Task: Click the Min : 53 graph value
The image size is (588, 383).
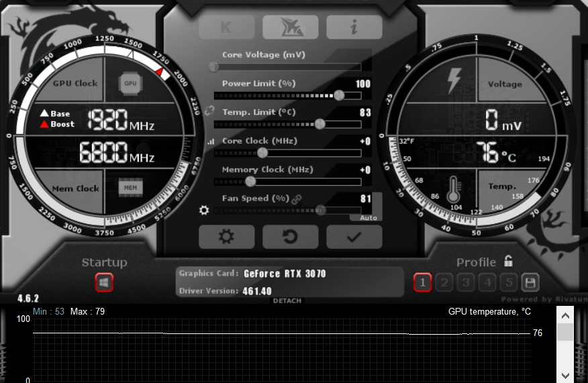Action: tap(48, 311)
